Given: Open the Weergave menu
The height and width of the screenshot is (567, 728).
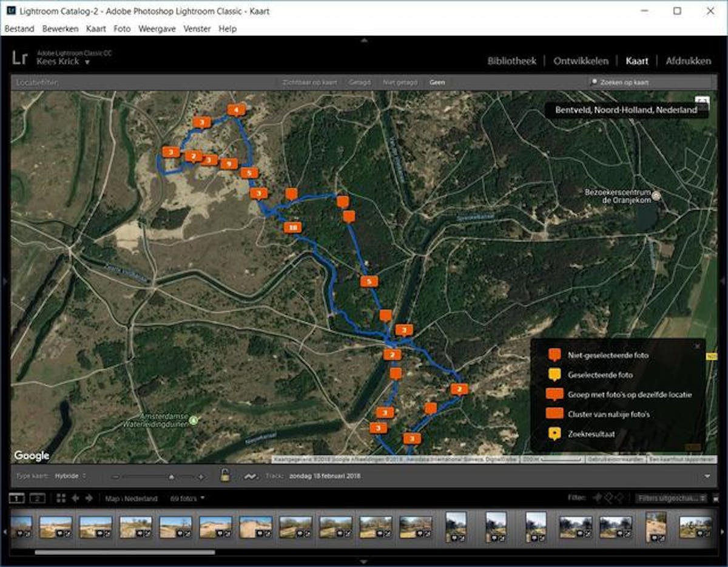Looking at the screenshot, I should [x=157, y=29].
